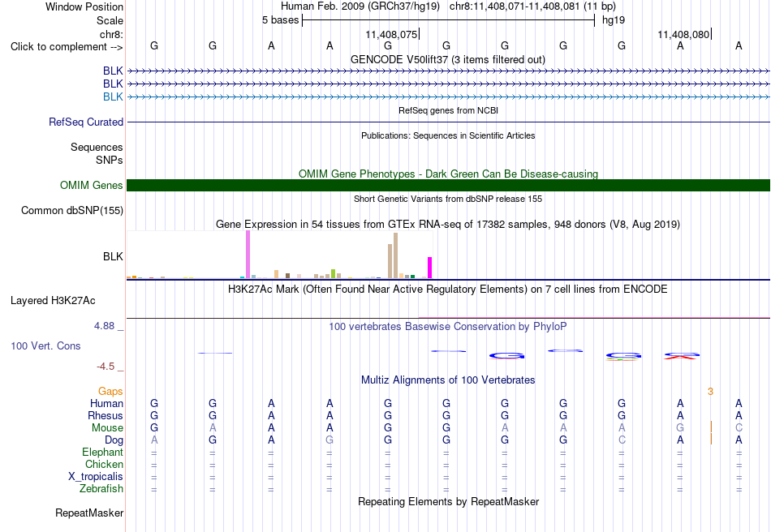Open '100 vertebrates Basewise Conservation by PhyloP'
The image size is (771, 532).
pyautogui.click(x=448, y=326)
